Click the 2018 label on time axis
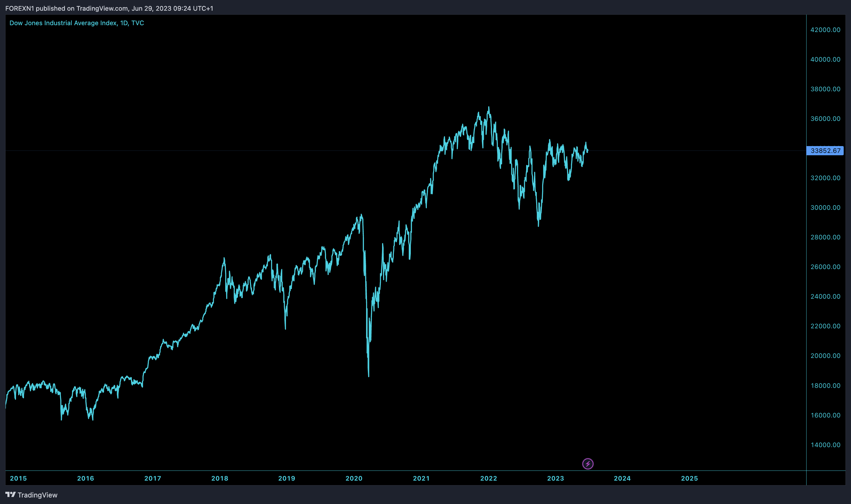This screenshot has width=851, height=504. tap(220, 478)
